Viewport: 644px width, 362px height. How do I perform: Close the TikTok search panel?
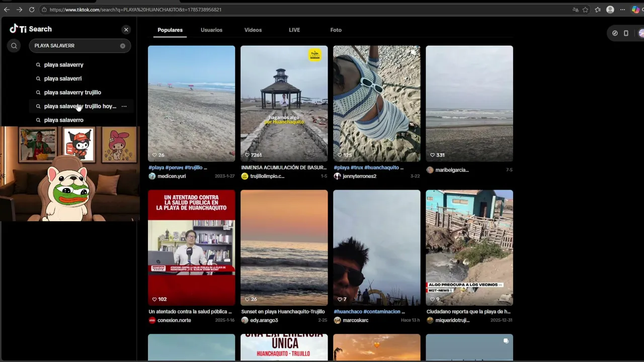[126, 30]
